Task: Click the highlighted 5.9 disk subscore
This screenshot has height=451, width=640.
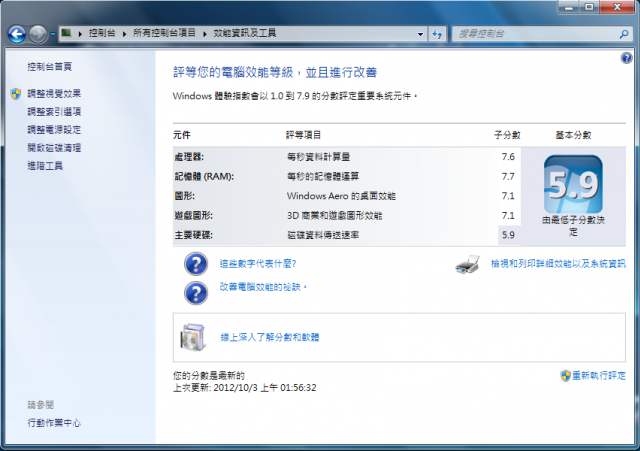Action: (x=509, y=235)
